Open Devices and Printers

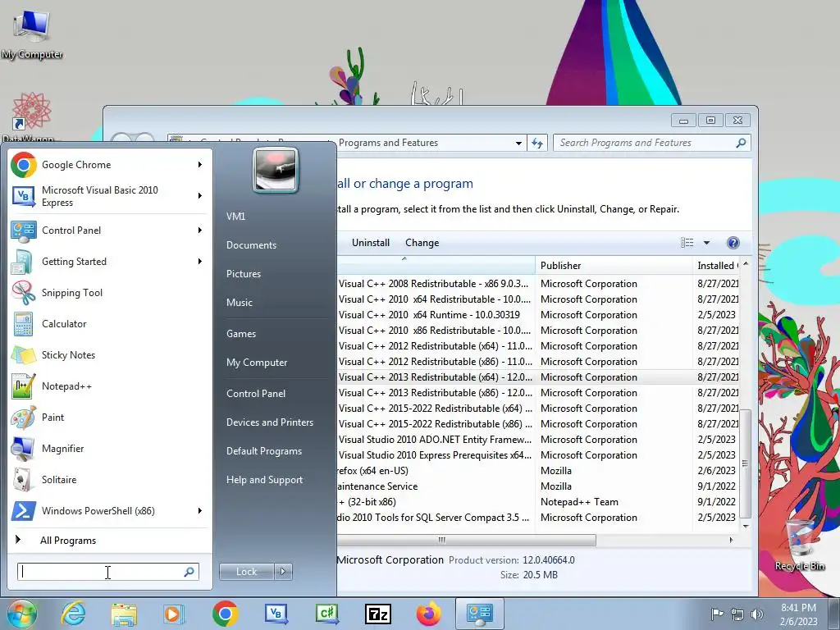point(269,422)
